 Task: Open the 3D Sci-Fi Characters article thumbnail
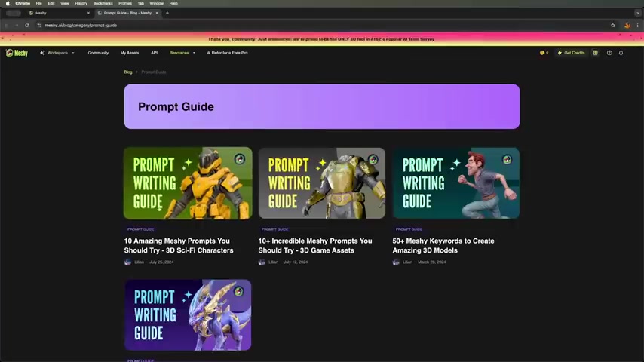point(188,183)
